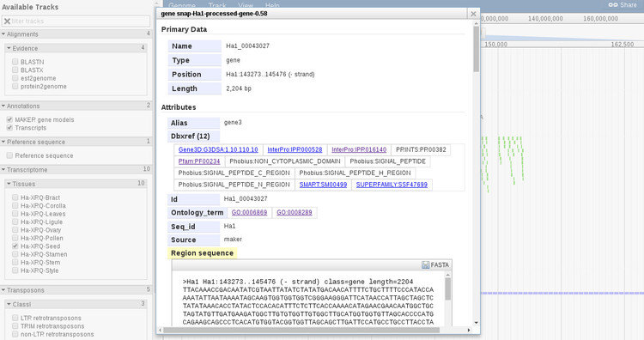This screenshot has height=340, width=644.
Task: Uncheck the Transcripts track
Action: (x=9, y=128)
